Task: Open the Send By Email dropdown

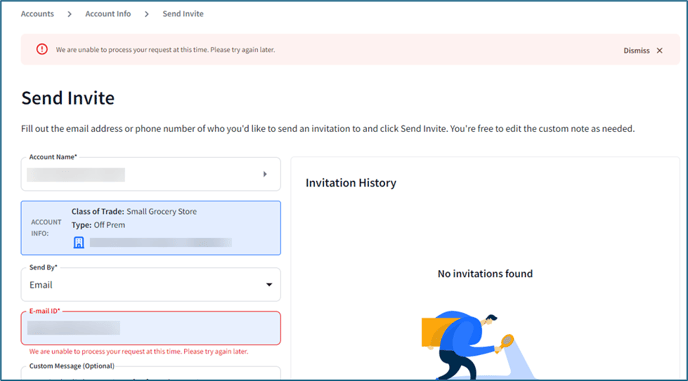Action: (150, 284)
